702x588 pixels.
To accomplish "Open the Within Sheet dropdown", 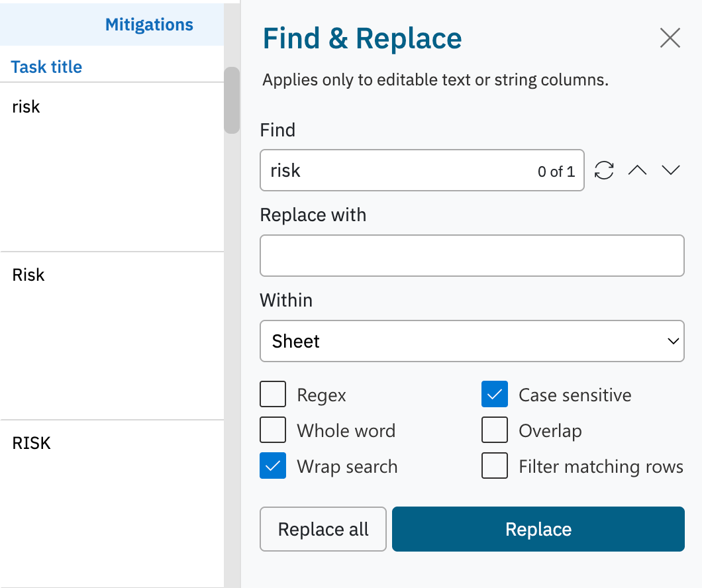I will [472, 341].
